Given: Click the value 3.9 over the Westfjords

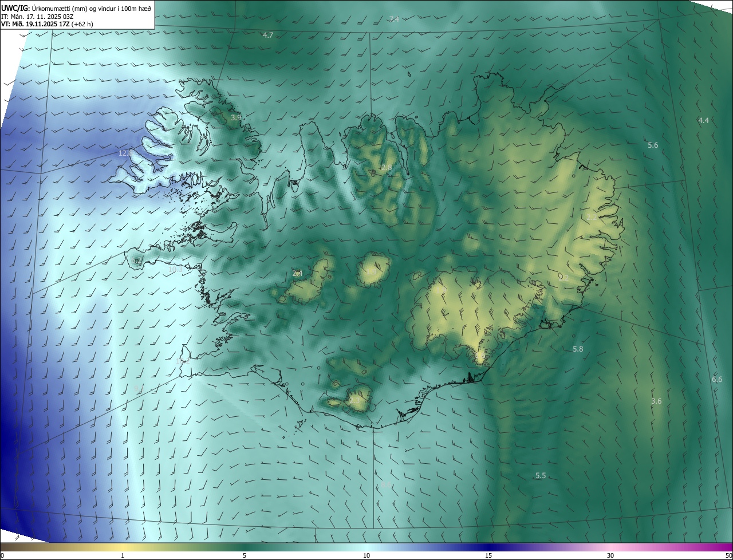Looking at the screenshot, I should (x=236, y=117).
